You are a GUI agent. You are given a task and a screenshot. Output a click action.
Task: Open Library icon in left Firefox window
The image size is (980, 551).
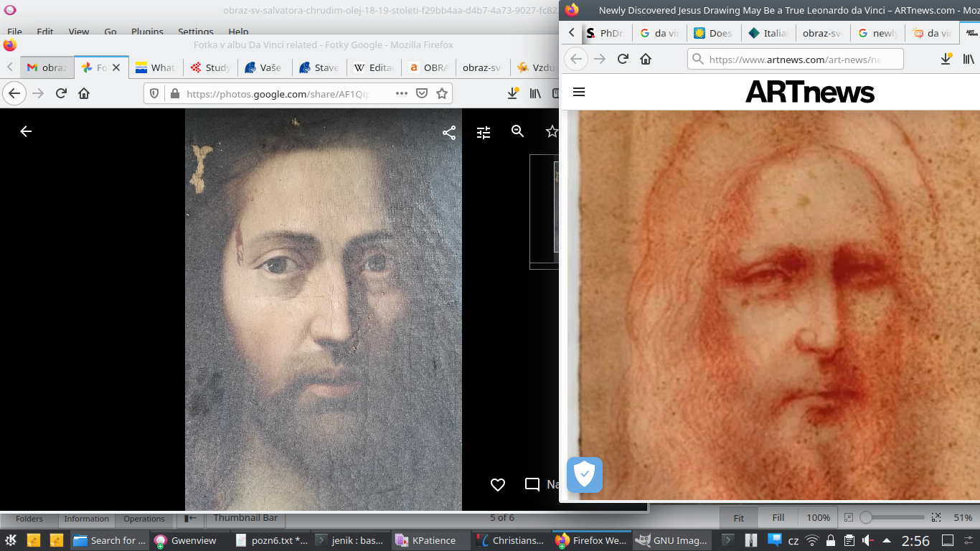[x=535, y=93]
